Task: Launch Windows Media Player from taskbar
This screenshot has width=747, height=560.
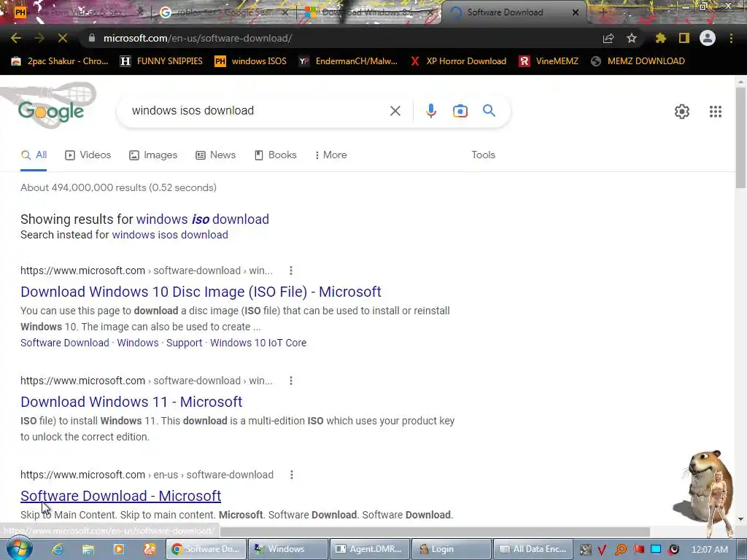Action: coord(119,549)
